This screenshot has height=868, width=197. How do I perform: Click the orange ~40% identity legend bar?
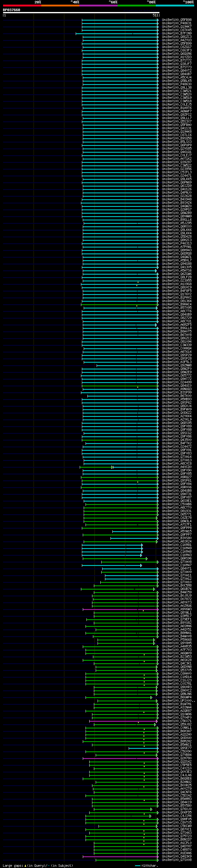click(x=60, y=6)
